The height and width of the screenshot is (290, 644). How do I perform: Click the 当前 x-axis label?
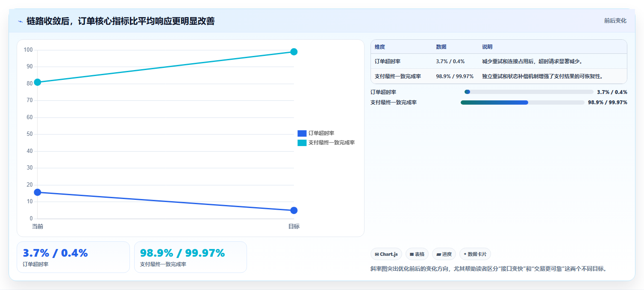(x=38, y=226)
